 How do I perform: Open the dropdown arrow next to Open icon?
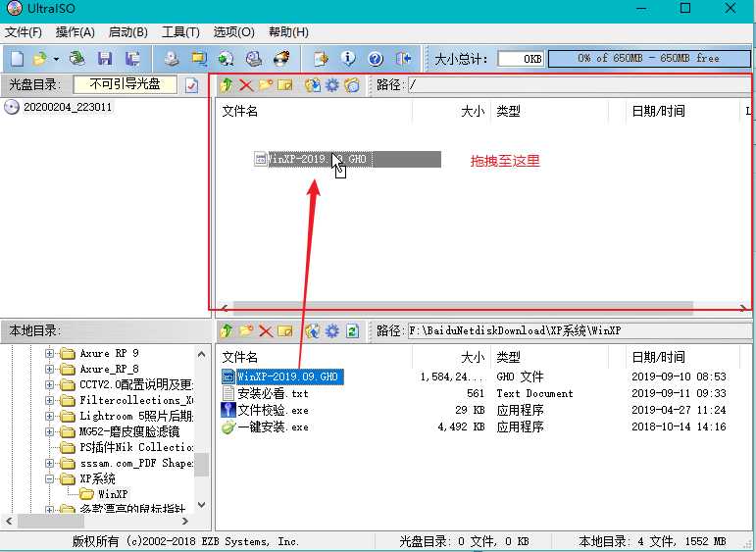coord(56,59)
